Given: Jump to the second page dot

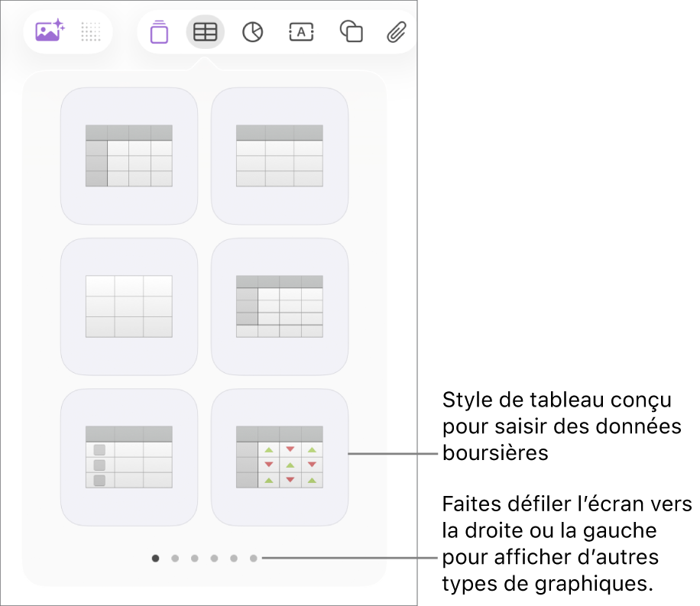Looking at the screenshot, I should tap(175, 558).
